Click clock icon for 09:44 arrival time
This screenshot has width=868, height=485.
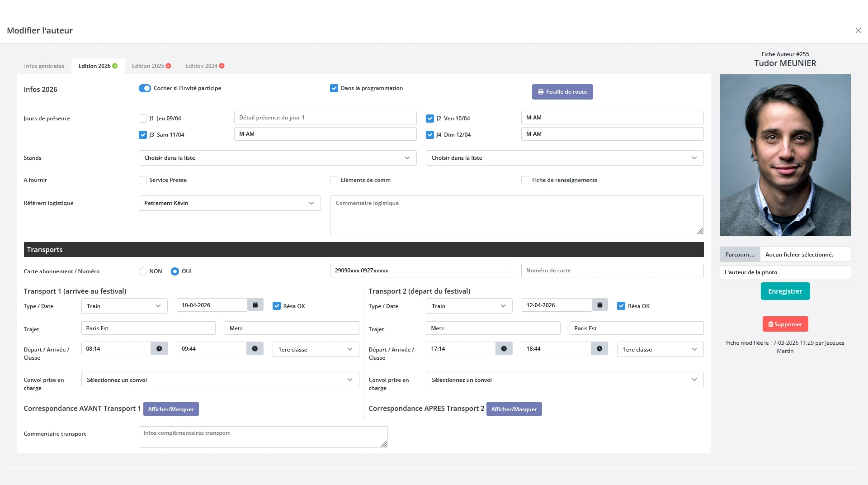(255, 349)
